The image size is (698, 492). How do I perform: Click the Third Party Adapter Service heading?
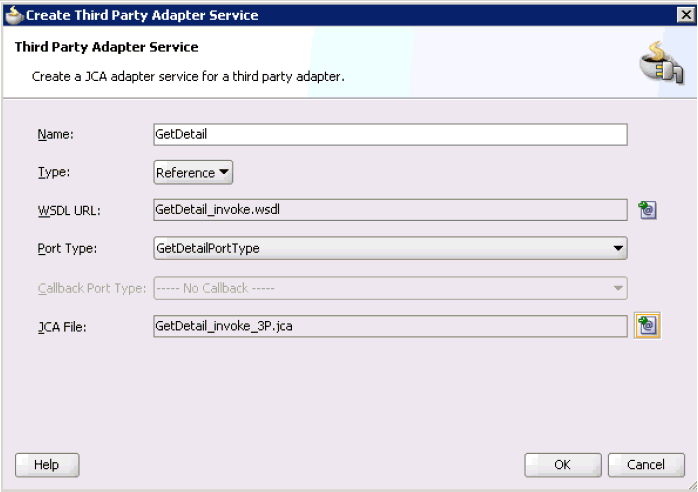[106, 47]
